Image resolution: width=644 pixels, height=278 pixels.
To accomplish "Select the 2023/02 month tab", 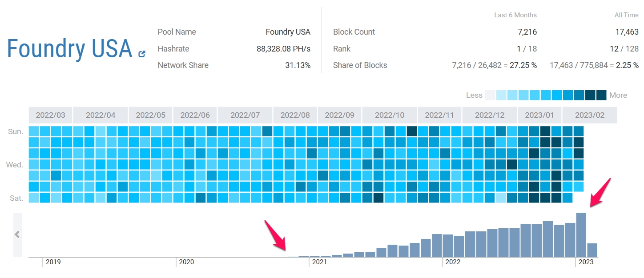I will [590, 115].
